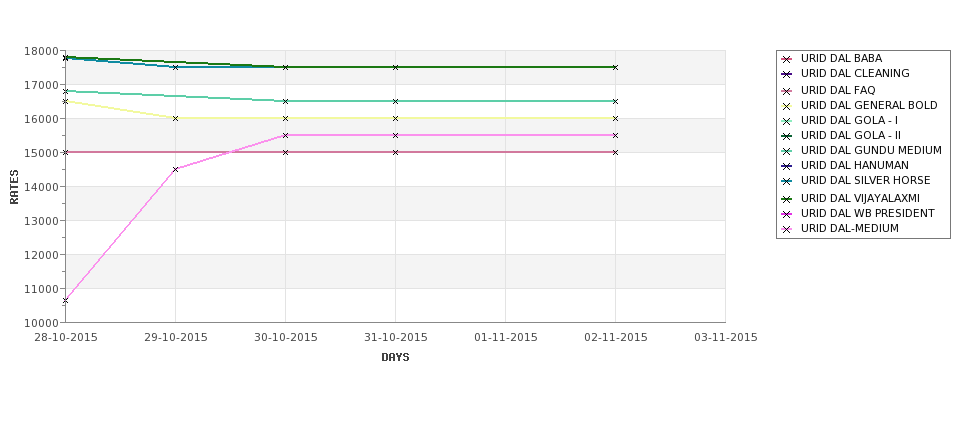This screenshot has height=429, width=975.
Task: Select the URID DAL SILVER HORSE legend label
Action: pyautogui.click(x=866, y=180)
